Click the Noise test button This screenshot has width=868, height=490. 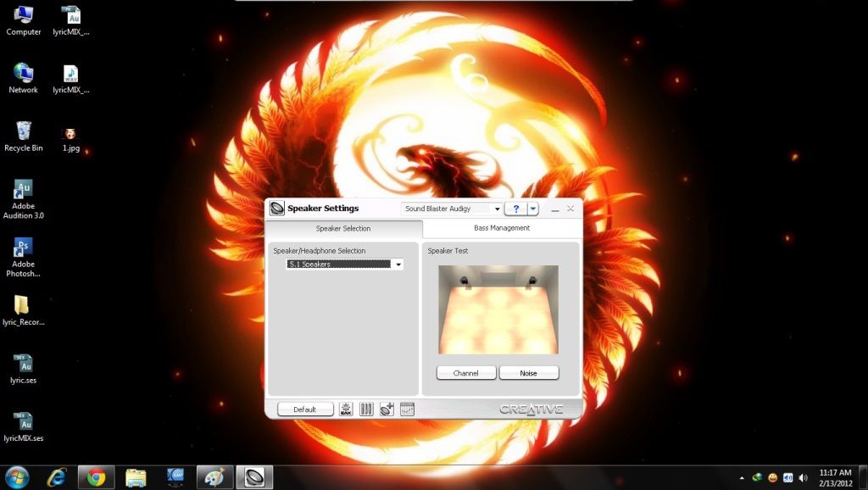(x=529, y=373)
